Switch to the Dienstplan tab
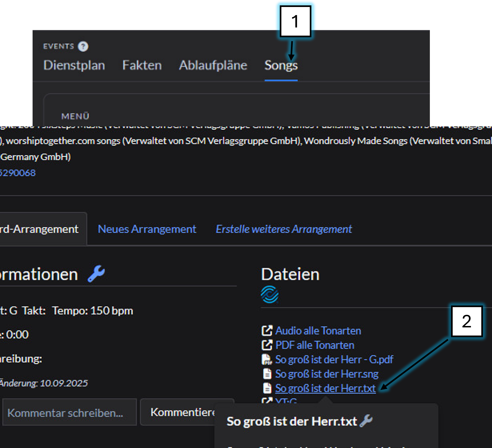This screenshot has width=492, height=448. [x=74, y=65]
